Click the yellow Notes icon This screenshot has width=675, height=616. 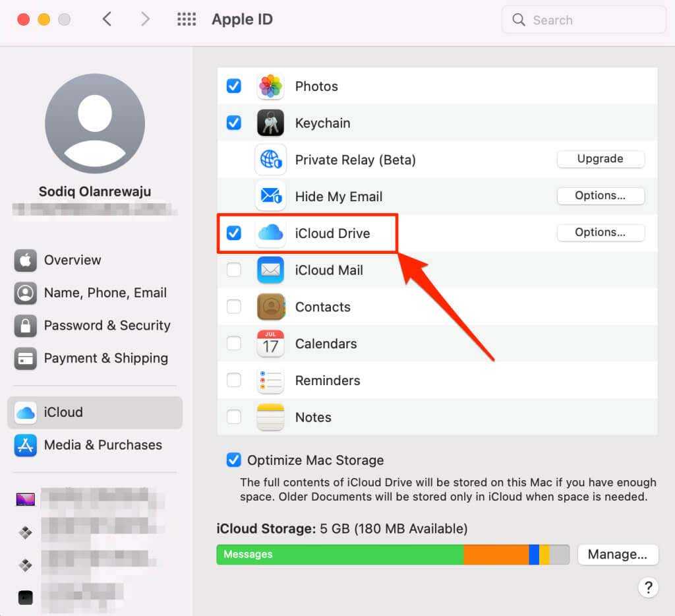[270, 417]
